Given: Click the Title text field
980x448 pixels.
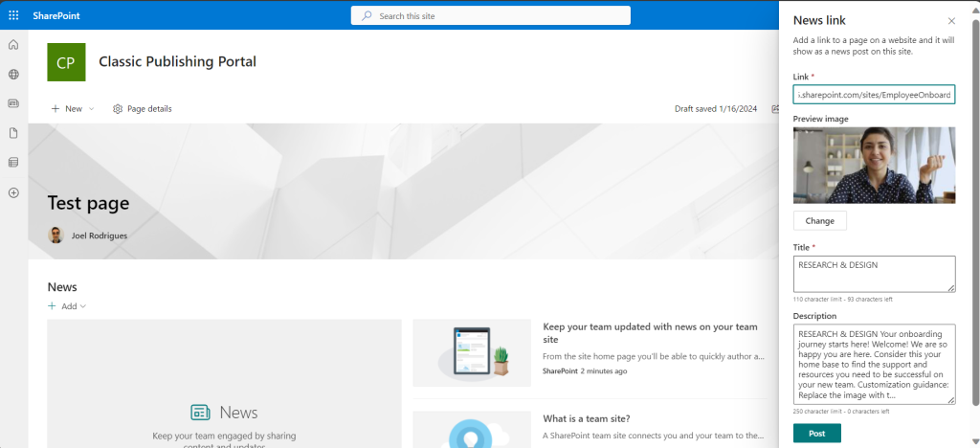Looking at the screenshot, I should pos(874,274).
